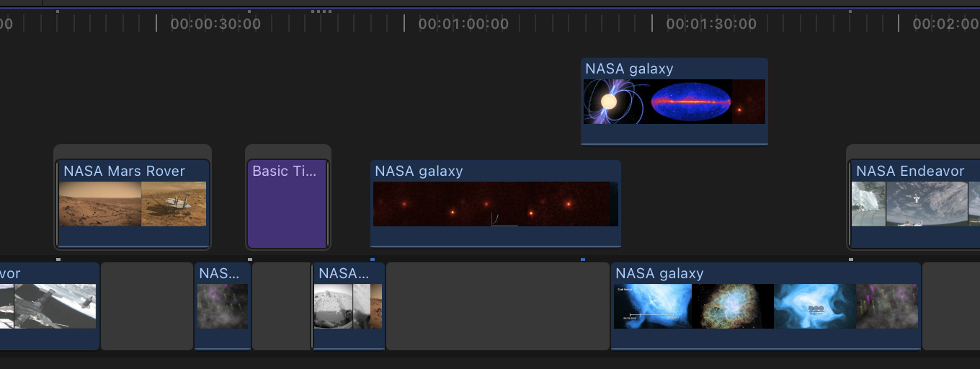
Task: Select the purple Basic Title clip
Action: (x=288, y=204)
